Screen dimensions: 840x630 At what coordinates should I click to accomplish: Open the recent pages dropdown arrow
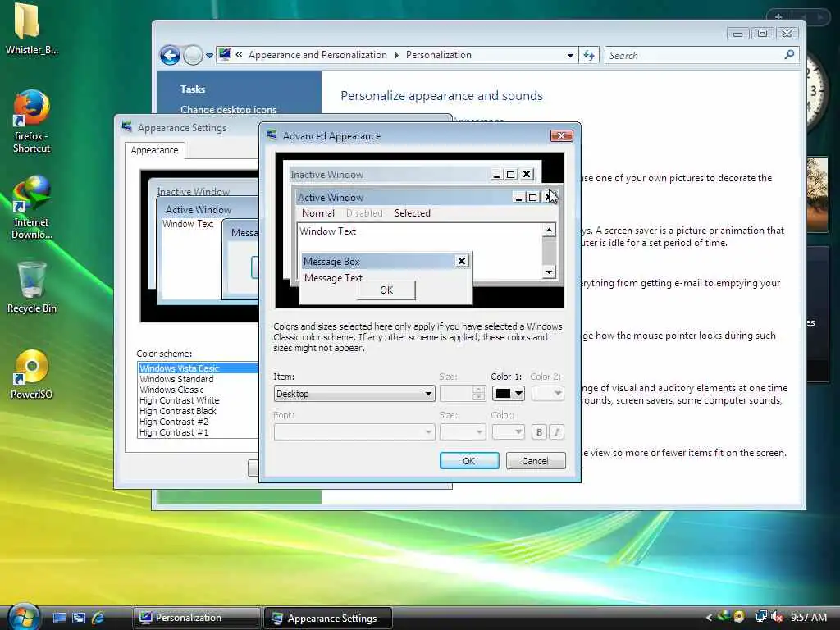209,55
